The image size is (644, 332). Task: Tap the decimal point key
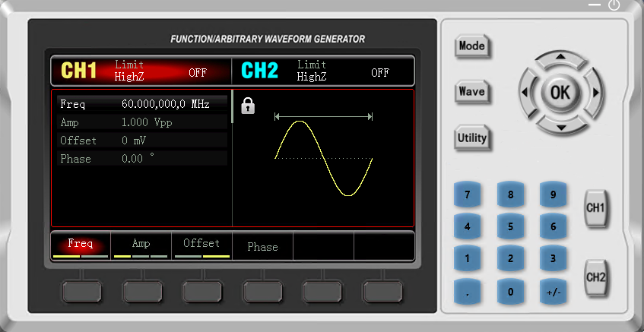(x=468, y=292)
